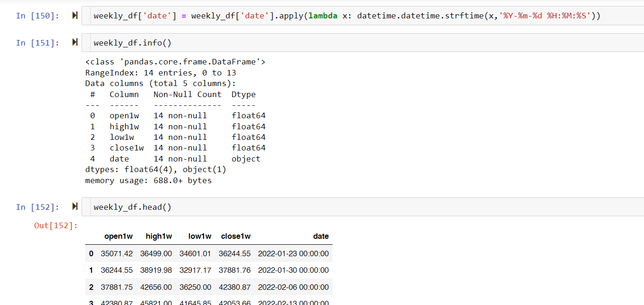Run cell In [150] with run icon

coord(75,16)
